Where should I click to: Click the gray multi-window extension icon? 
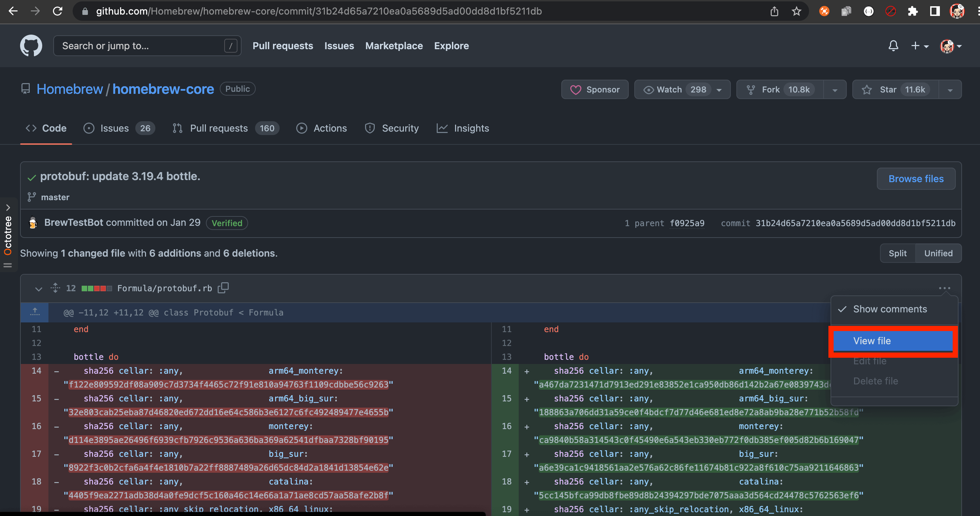[846, 11]
